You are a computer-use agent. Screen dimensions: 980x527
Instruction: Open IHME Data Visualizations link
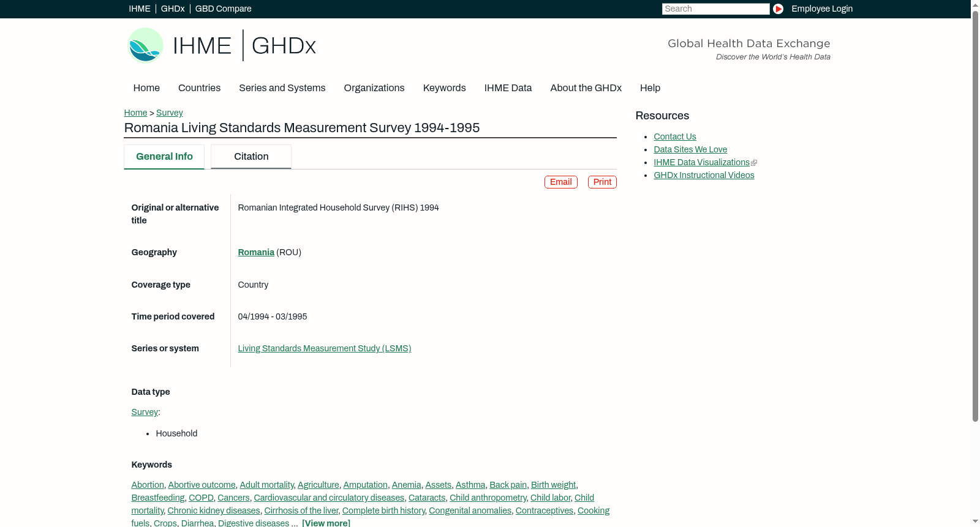point(701,162)
